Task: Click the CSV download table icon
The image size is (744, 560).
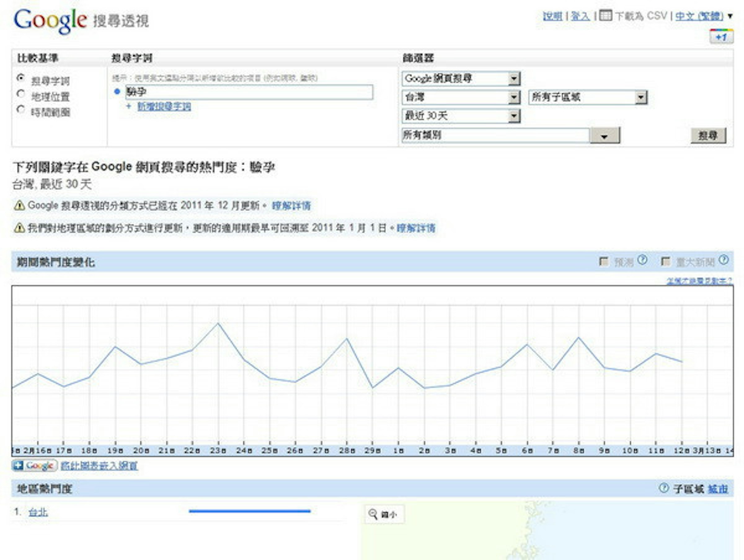Action: pos(606,15)
